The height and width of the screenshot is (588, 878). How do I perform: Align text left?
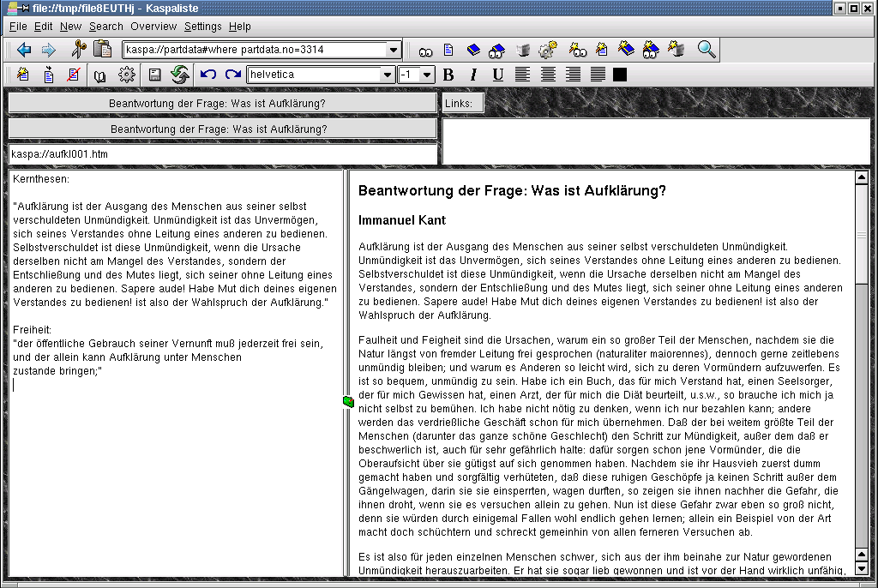click(522, 75)
